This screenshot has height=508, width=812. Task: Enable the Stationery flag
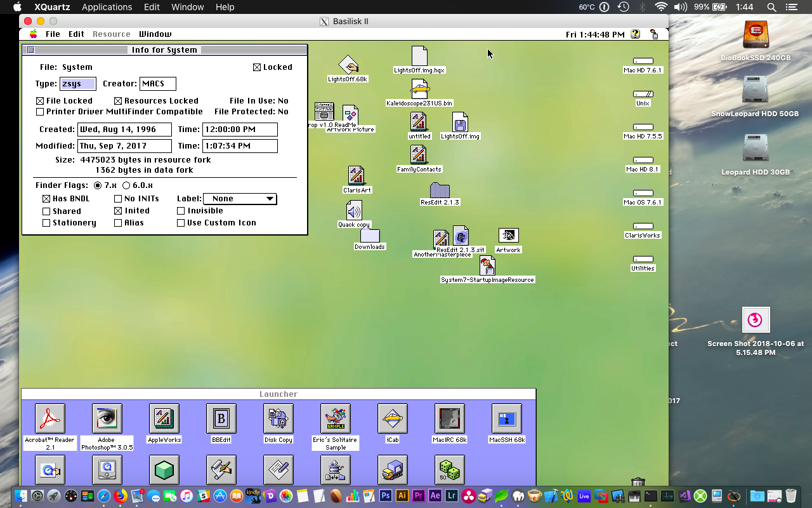[x=46, y=223]
